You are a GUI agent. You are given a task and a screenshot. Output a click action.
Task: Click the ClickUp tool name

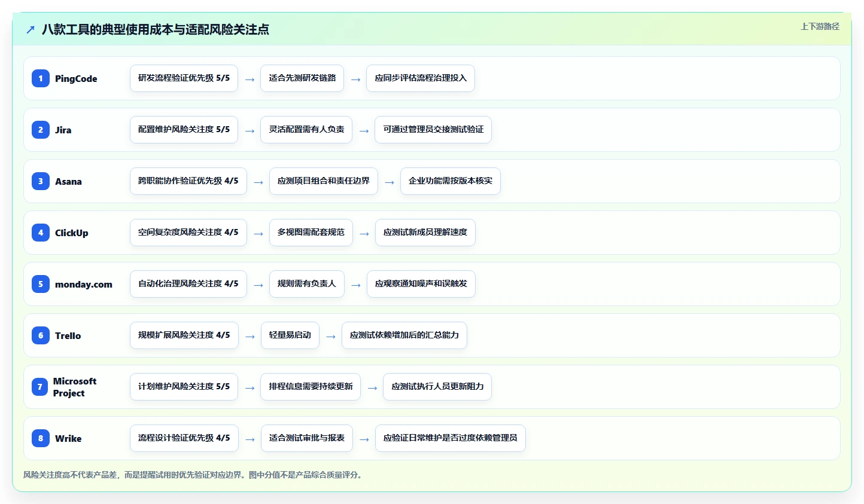click(x=72, y=233)
